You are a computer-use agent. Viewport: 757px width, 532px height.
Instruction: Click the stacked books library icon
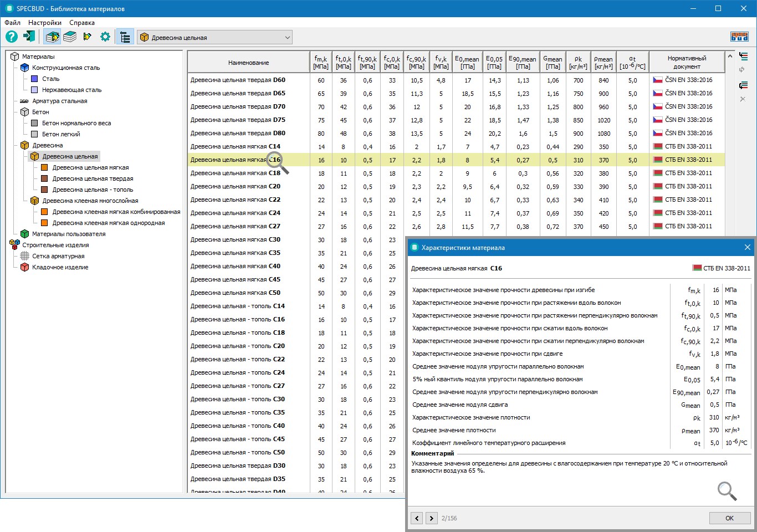70,37
